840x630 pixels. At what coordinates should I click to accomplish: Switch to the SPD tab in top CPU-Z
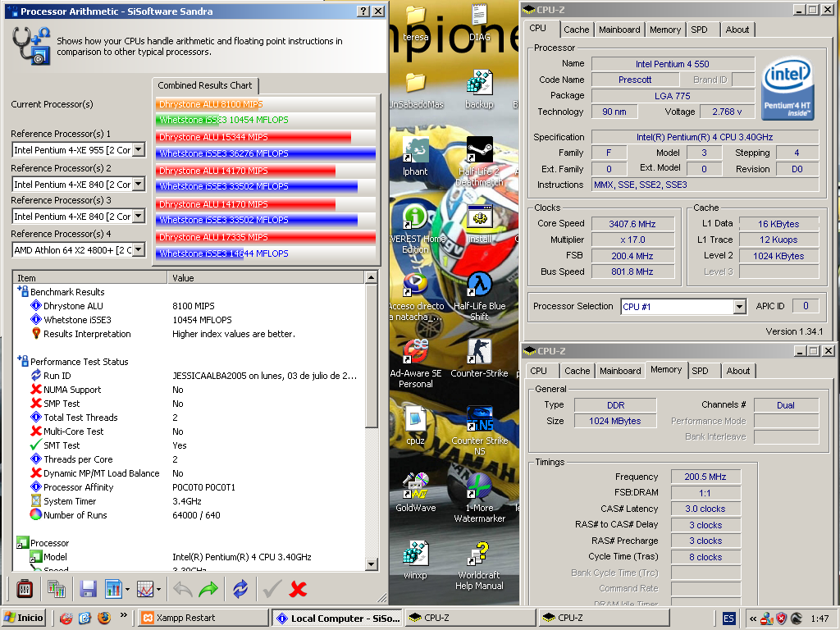point(699,30)
